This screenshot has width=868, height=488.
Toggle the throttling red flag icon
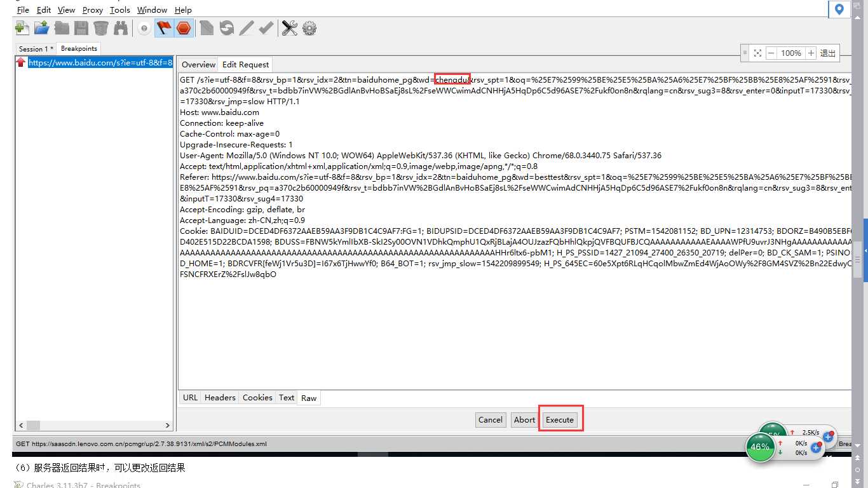164,28
